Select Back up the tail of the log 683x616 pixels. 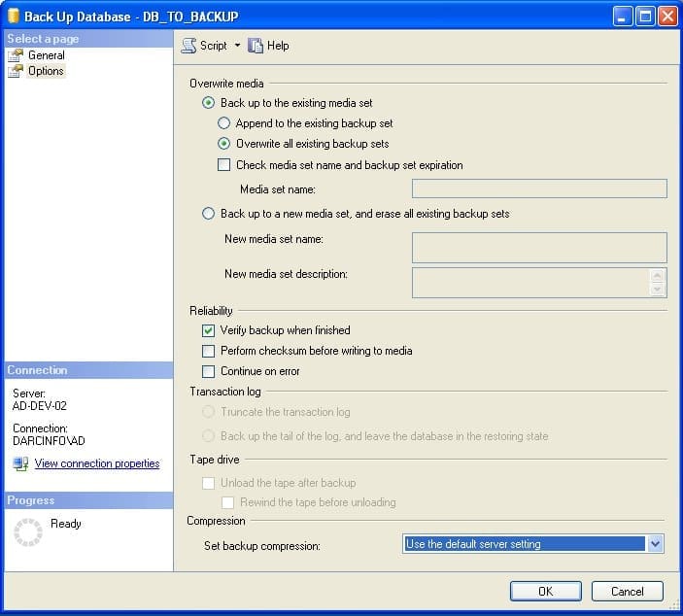(208, 435)
